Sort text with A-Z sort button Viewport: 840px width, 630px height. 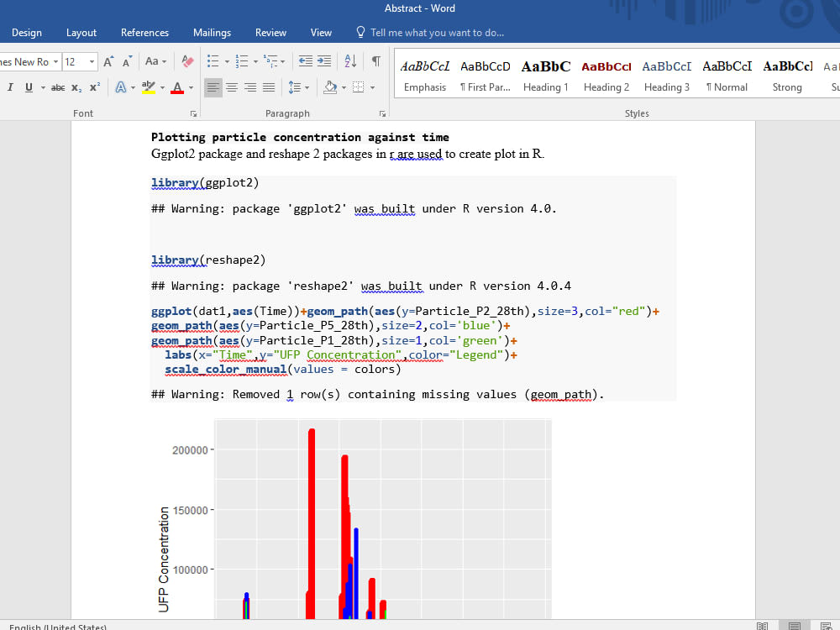coord(350,61)
